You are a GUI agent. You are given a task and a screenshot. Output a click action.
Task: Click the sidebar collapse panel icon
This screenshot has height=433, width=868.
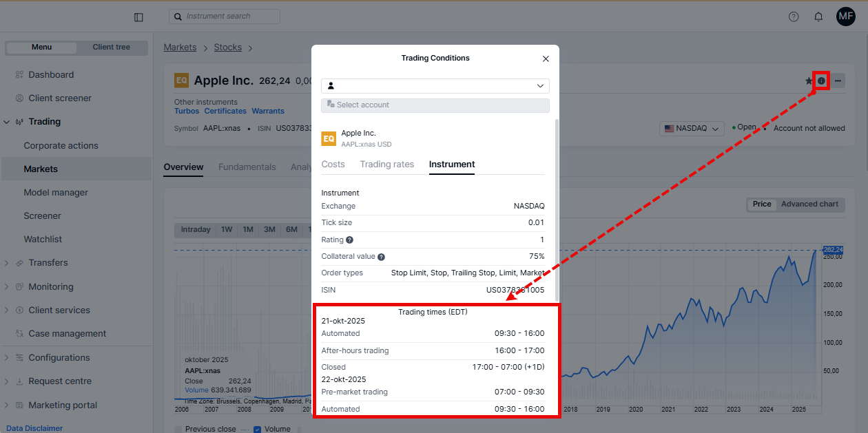click(138, 17)
